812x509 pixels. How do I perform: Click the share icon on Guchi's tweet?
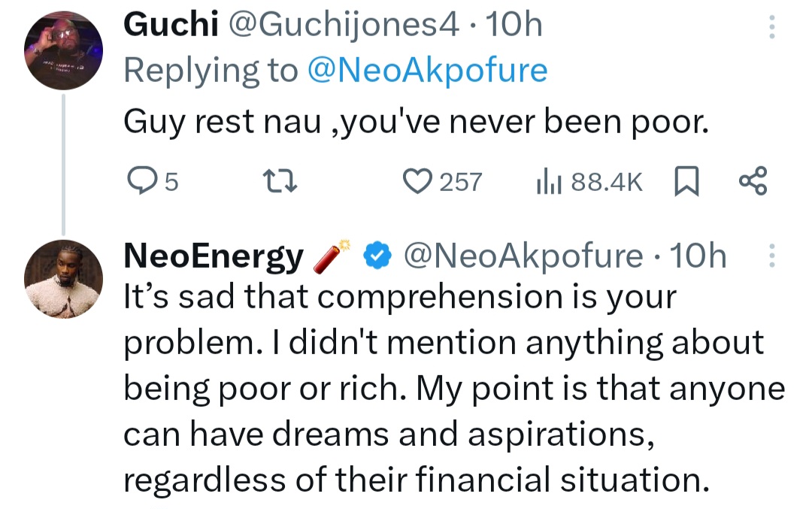pos(753,181)
